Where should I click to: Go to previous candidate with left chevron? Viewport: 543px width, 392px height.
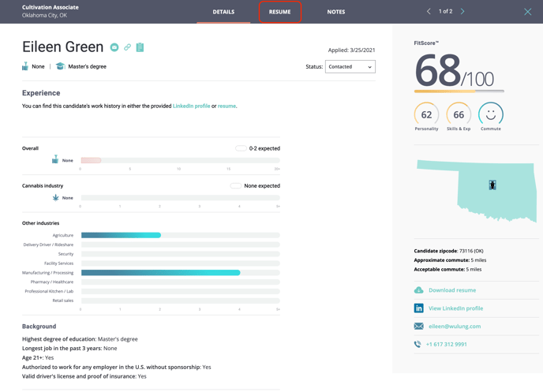(429, 12)
